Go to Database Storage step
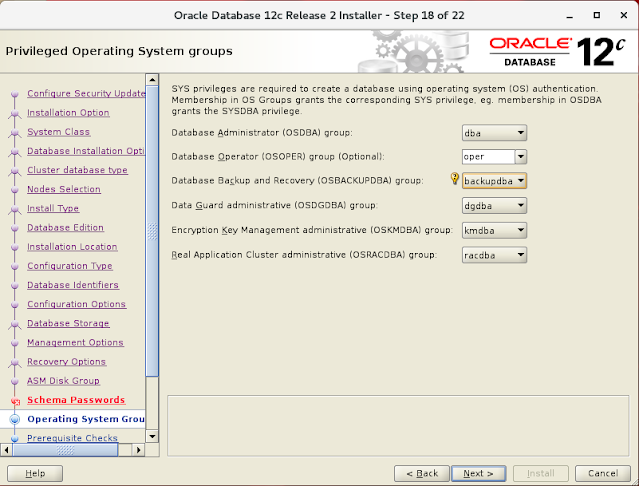Screen dimensions: 639x486 click(68, 323)
